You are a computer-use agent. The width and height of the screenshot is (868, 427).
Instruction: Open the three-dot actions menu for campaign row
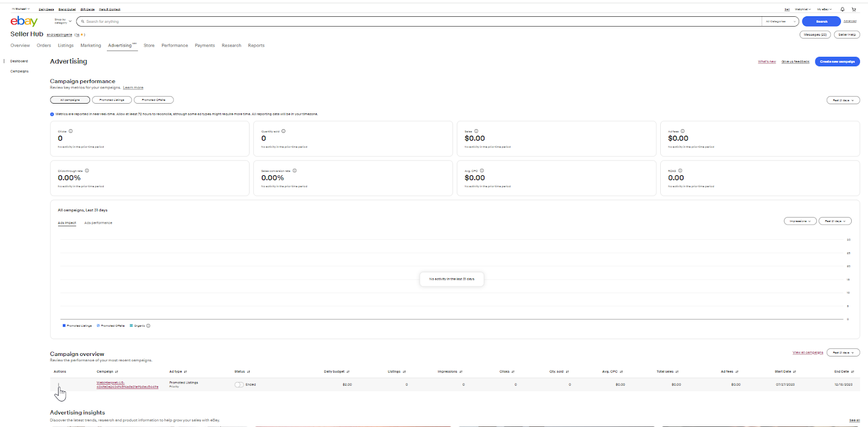[x=59, y=385]
